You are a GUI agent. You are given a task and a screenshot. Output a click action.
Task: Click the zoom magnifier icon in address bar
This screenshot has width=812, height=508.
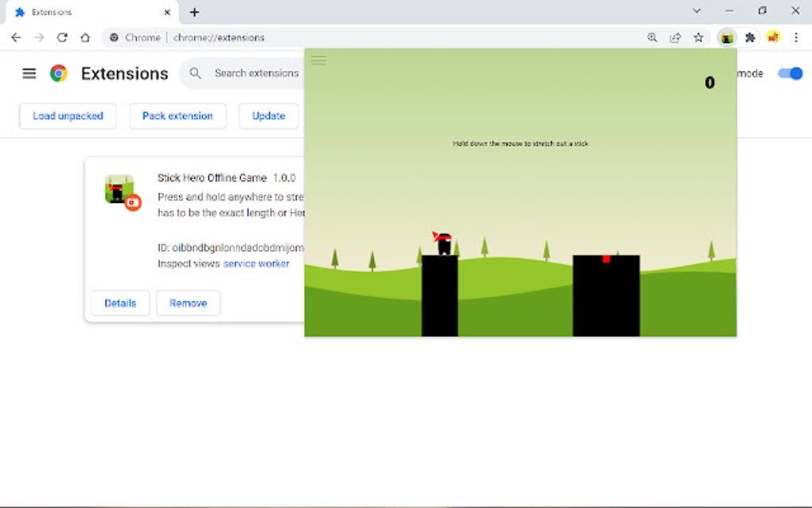[653, 37]
